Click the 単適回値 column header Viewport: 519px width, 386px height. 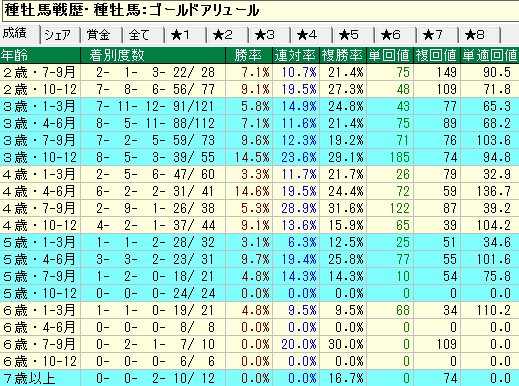coord(490,55)
